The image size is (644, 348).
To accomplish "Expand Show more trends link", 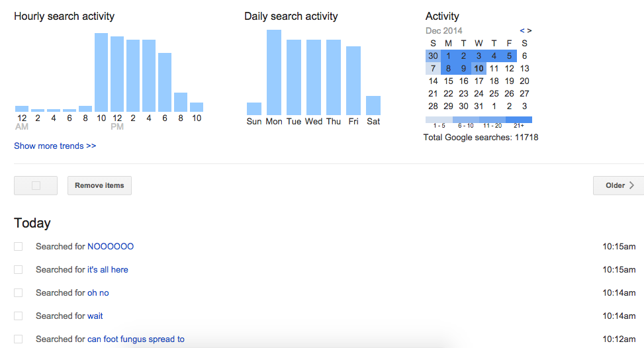I will click(x=55, y=146).
